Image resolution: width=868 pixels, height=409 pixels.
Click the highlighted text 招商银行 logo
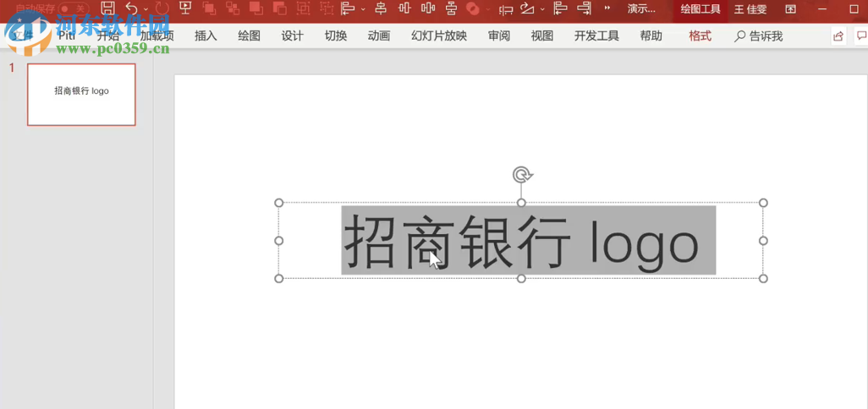point(528,241)
